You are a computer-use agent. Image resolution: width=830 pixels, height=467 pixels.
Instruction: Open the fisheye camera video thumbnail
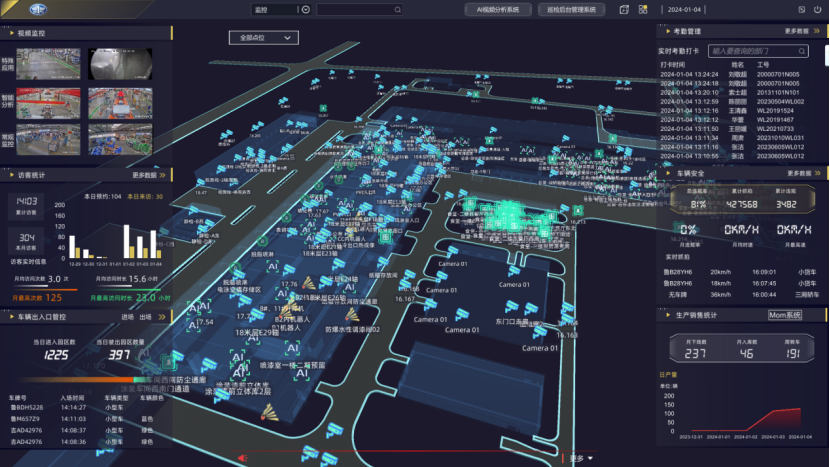pos(111,65)
